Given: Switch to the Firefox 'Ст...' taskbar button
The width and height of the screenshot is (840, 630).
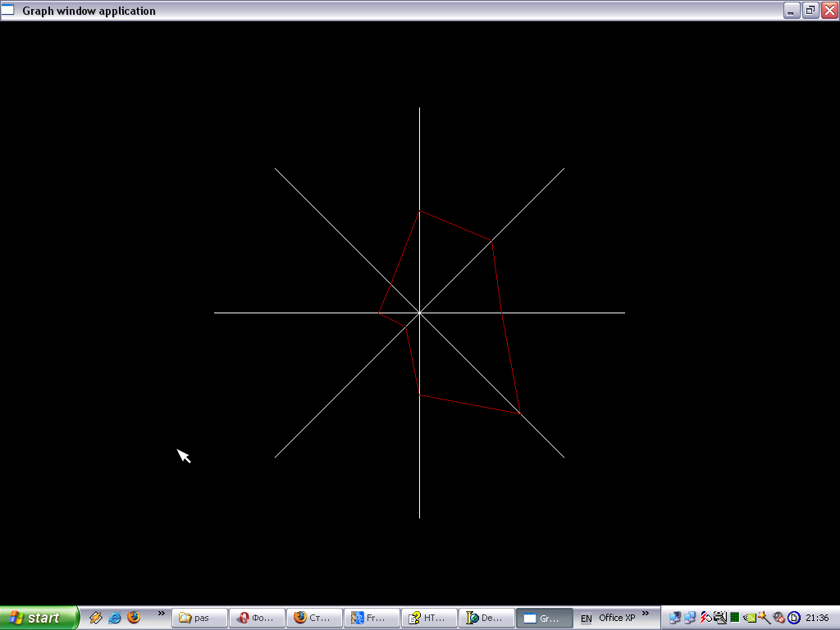Looking at the screenshot, I should (314, 618).
